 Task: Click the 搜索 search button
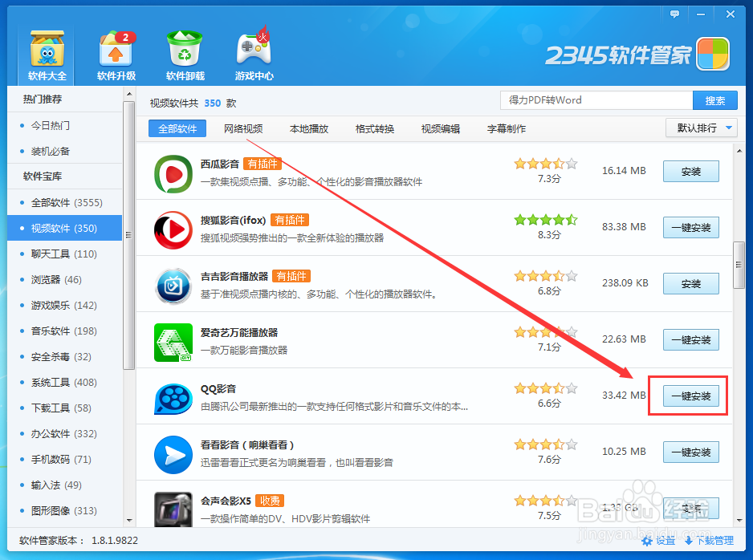[715, 100]
